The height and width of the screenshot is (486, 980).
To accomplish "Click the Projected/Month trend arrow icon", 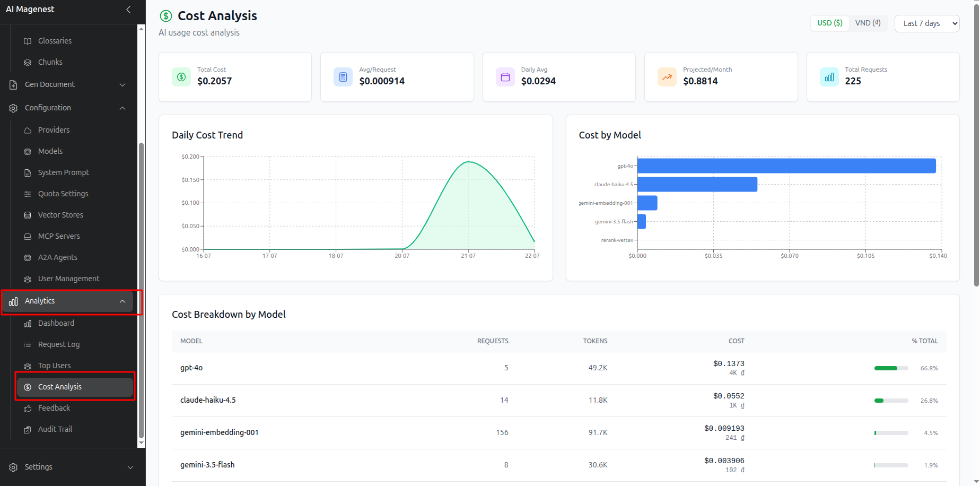I will pos(667,77).
